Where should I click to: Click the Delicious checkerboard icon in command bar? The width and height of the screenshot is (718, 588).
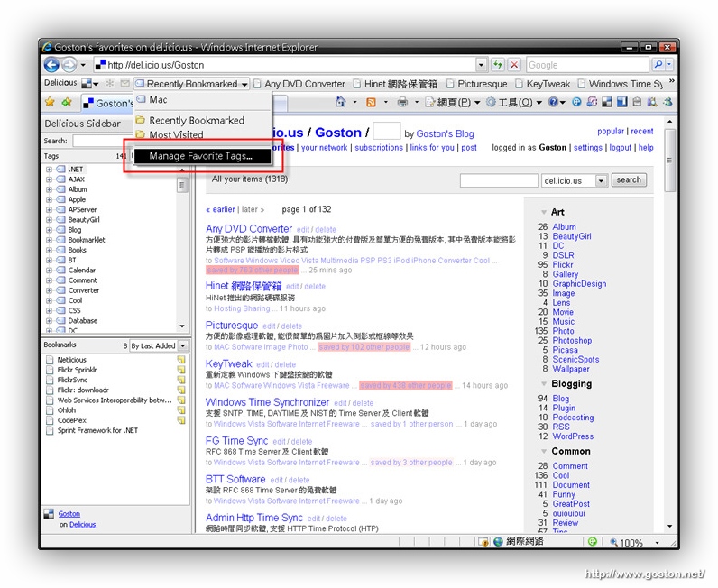[607, 102]
